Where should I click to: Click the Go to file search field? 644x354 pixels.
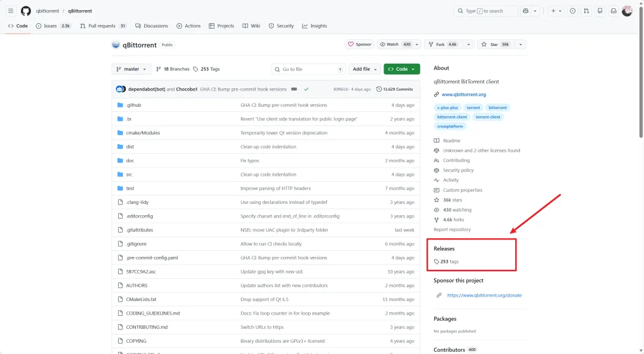[x=308, y=69]
